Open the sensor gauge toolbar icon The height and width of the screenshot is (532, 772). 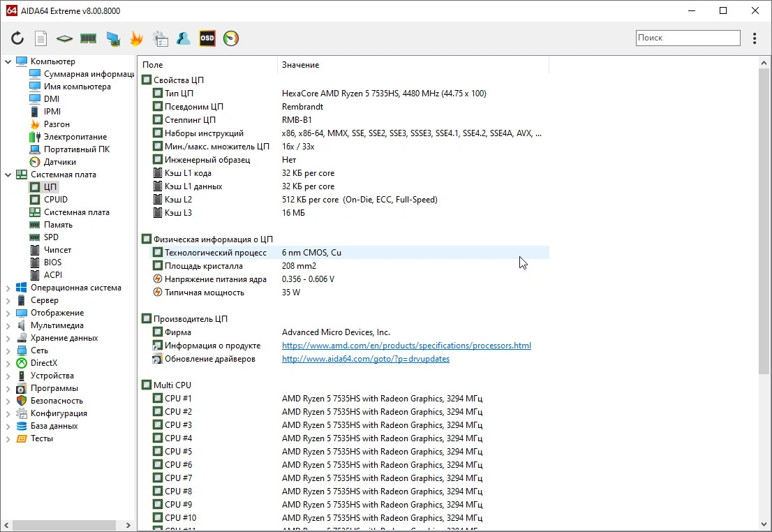231,38
